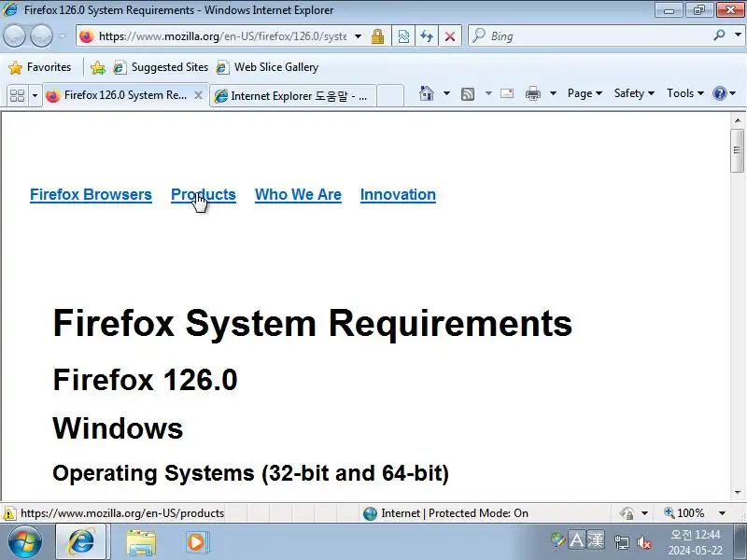
Task: Click the Forward navigation button
Action: coord(41,36)
